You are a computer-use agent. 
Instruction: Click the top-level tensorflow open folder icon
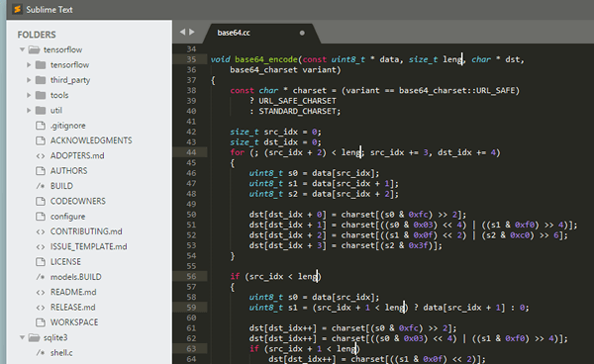coord(34,49)
